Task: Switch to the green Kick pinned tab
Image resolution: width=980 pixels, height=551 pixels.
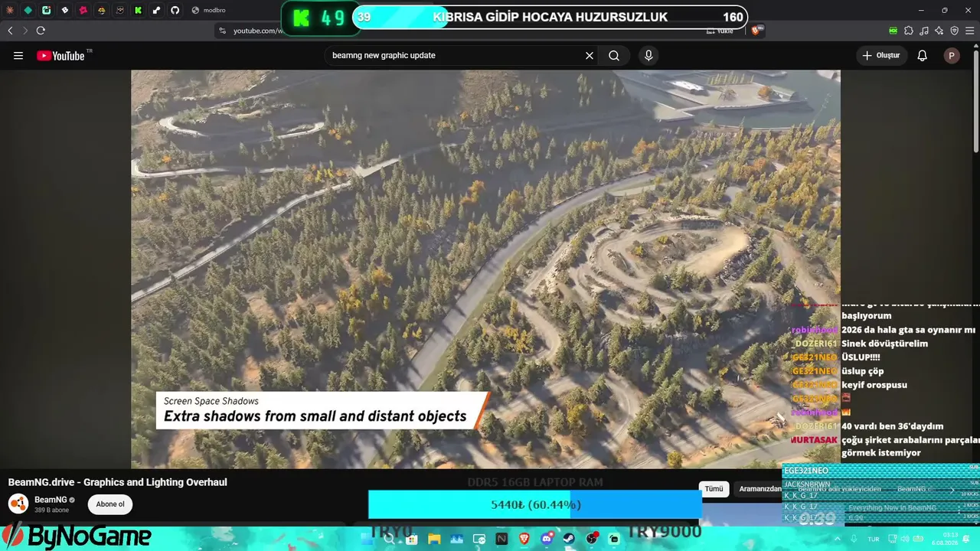Action: 138,10
